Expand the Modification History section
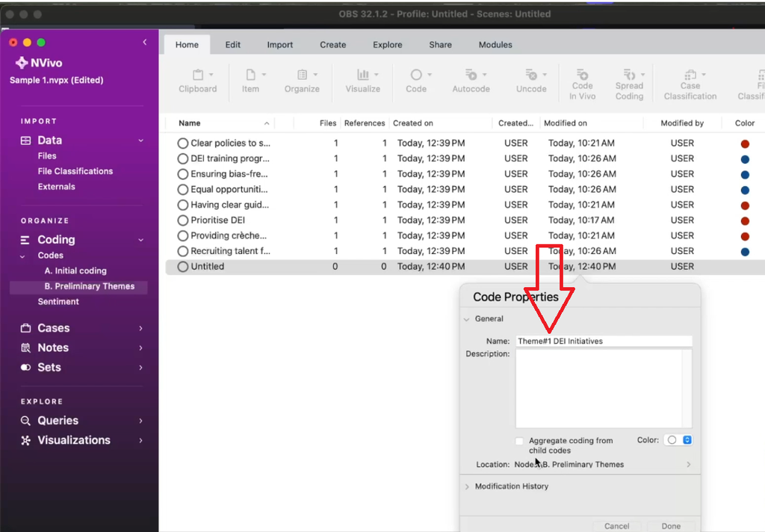Viewport: 765px width, 532px height. point(467,486)
